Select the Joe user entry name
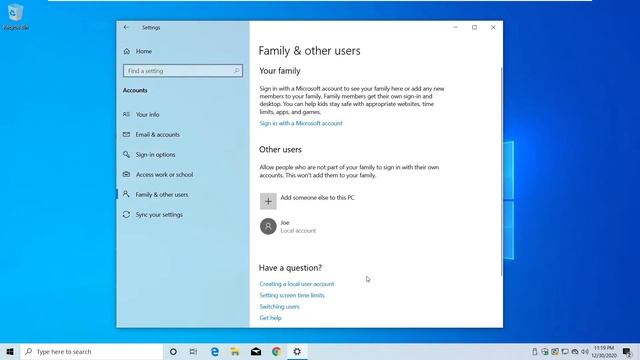Image resolution: width=640 pixels, height=360 pixels. pyautogui.click(x=285, y=222)
